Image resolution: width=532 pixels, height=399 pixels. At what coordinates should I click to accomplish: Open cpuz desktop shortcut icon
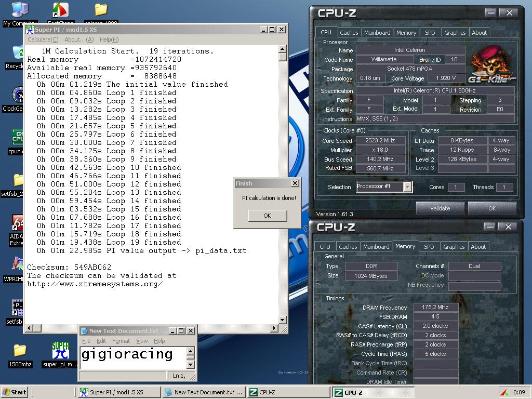(17, 137)
